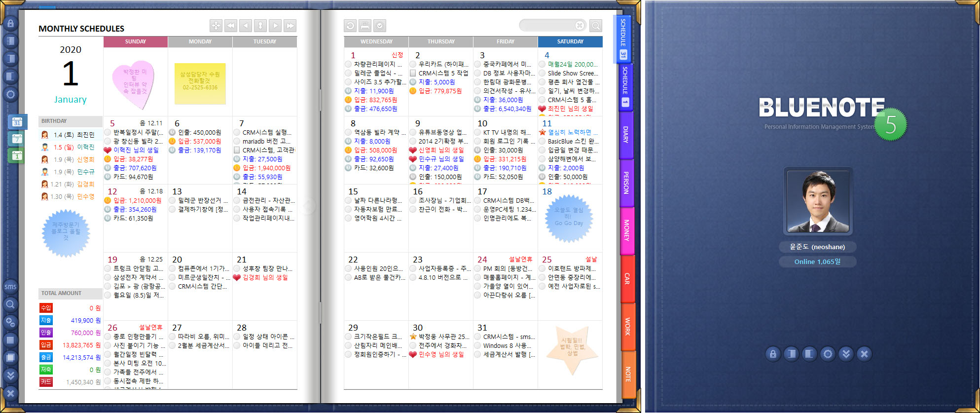
Task: Open the blue badge note 'Go Go Day'
Action: tap(569, 219)
